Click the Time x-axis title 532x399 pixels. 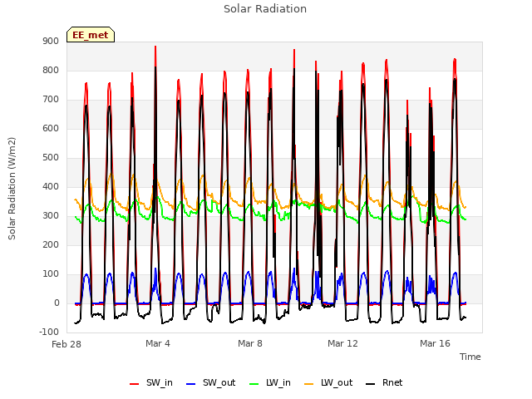470,357
